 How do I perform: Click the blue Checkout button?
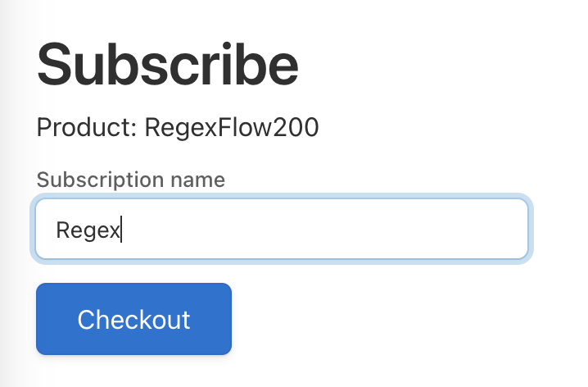[x=133, y=319]
